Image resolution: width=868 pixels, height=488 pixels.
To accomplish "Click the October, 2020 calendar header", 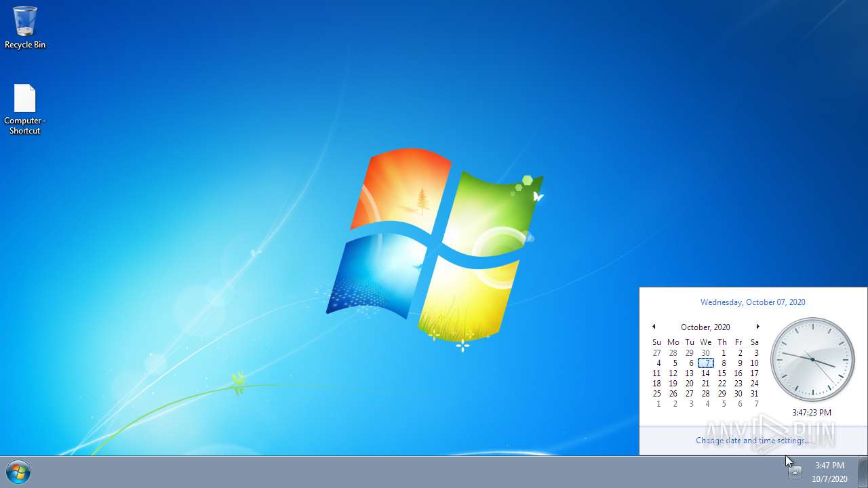I will tap(705, 327).
